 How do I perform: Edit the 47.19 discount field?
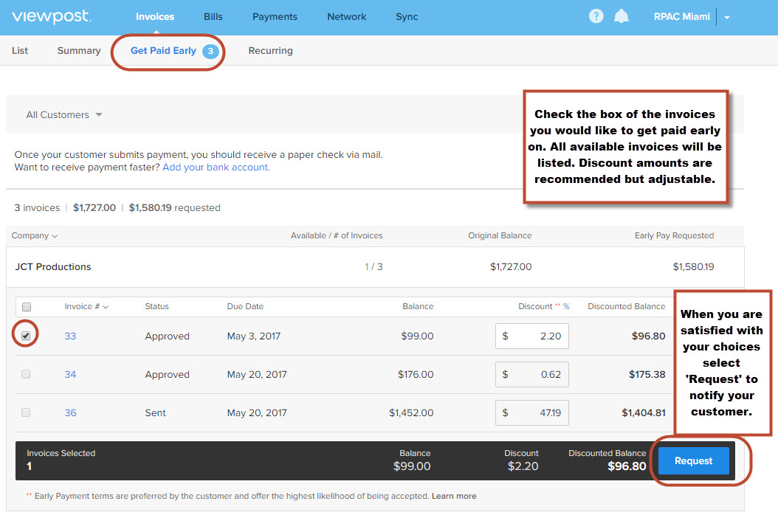(532, 412)
